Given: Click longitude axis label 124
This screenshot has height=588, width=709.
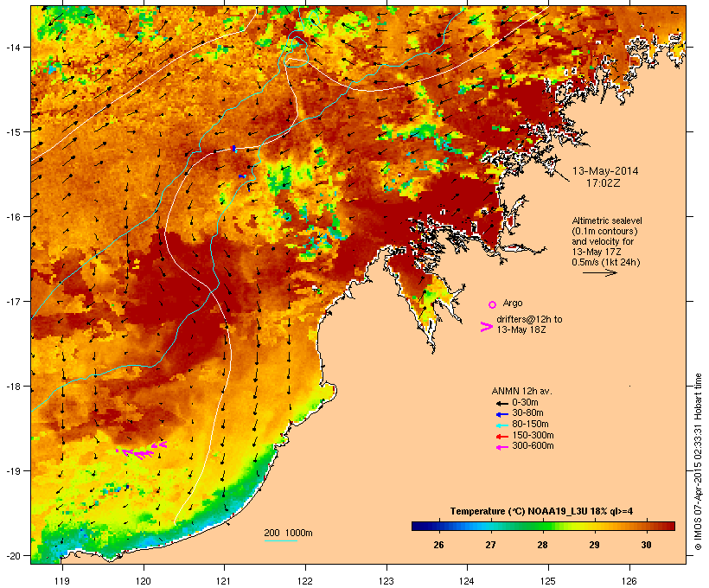Looking at the screenshot, I should pyautogui.click(x=467, y=581).
